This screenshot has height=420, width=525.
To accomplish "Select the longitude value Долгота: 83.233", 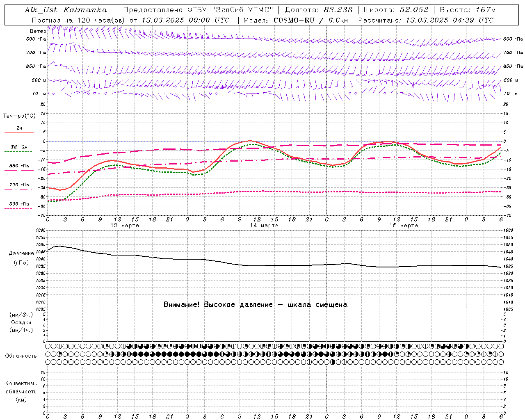I will (318, 10).
